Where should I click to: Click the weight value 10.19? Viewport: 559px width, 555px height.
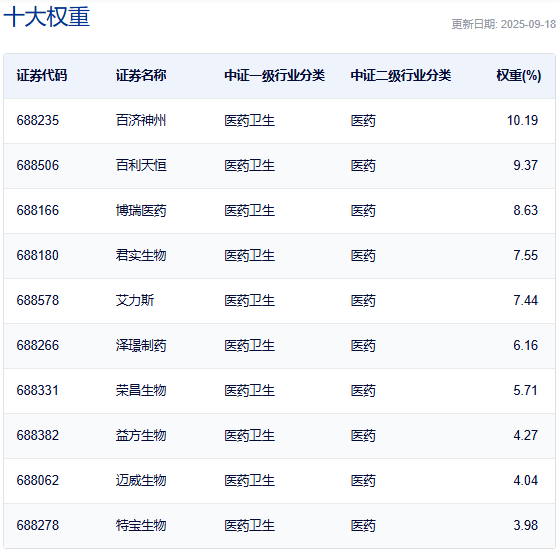(522, 120)
